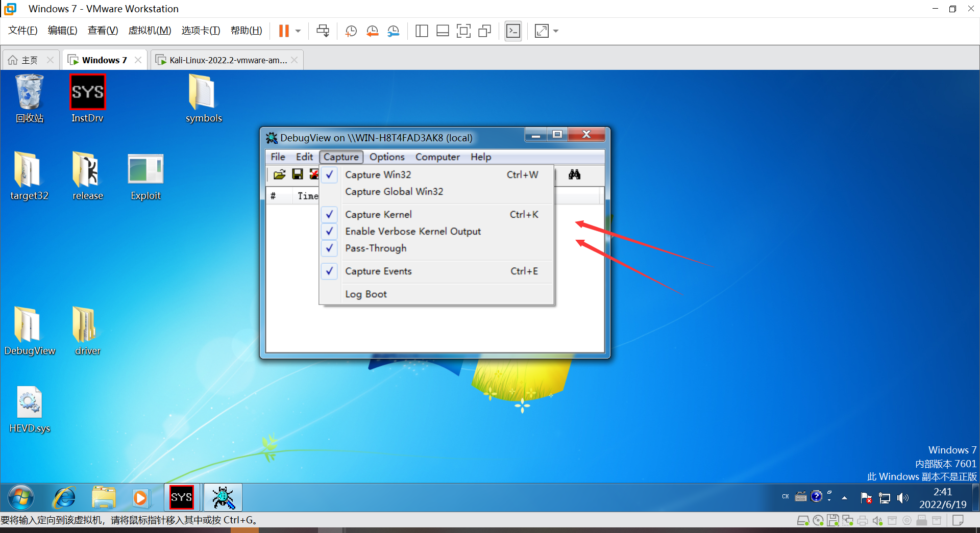This screenshot has height=533, width=980.
Task: Click the Unity mode icon in VMware toolbar
Action: point(484,31)
